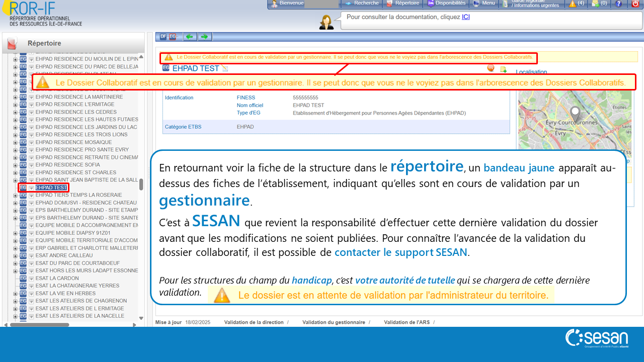
Task: Select EPS BARTHELEMY DURAND - SITE ETAMP
Action: (x=87, y=210)
